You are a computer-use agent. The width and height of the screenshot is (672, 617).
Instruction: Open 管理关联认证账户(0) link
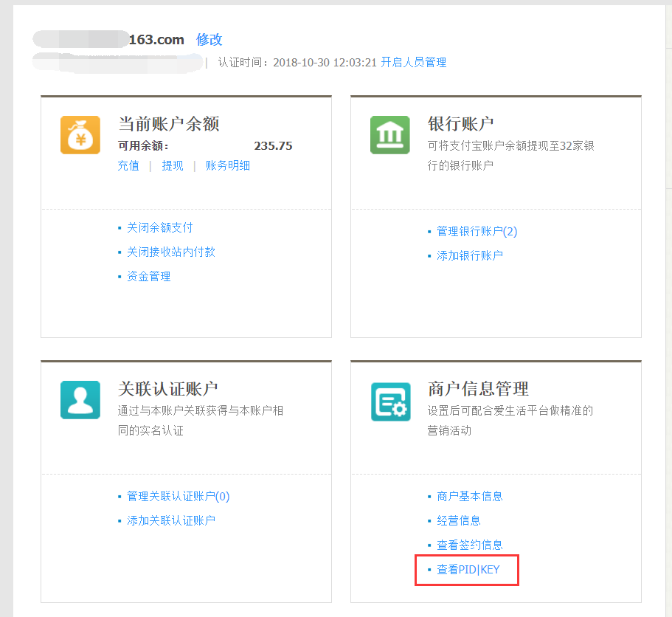(177, 496)
